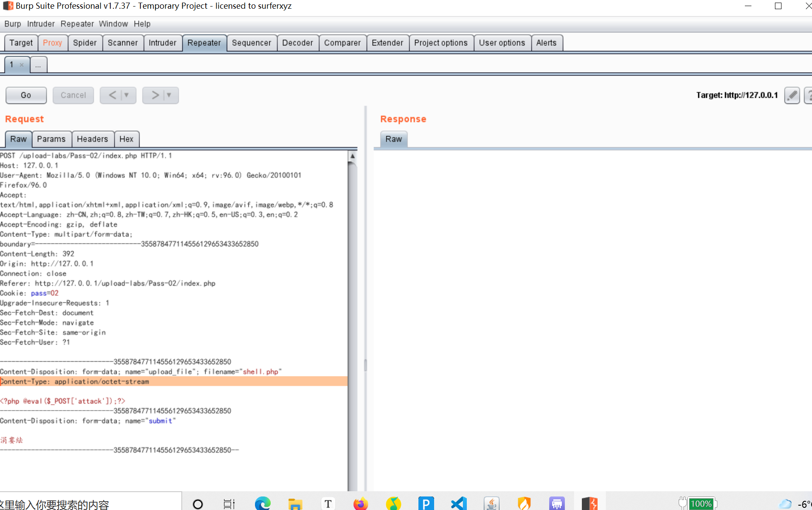Screen dimensions: 812x510
Task: Open weather widget in taskbar
Action: click(795, 504)
